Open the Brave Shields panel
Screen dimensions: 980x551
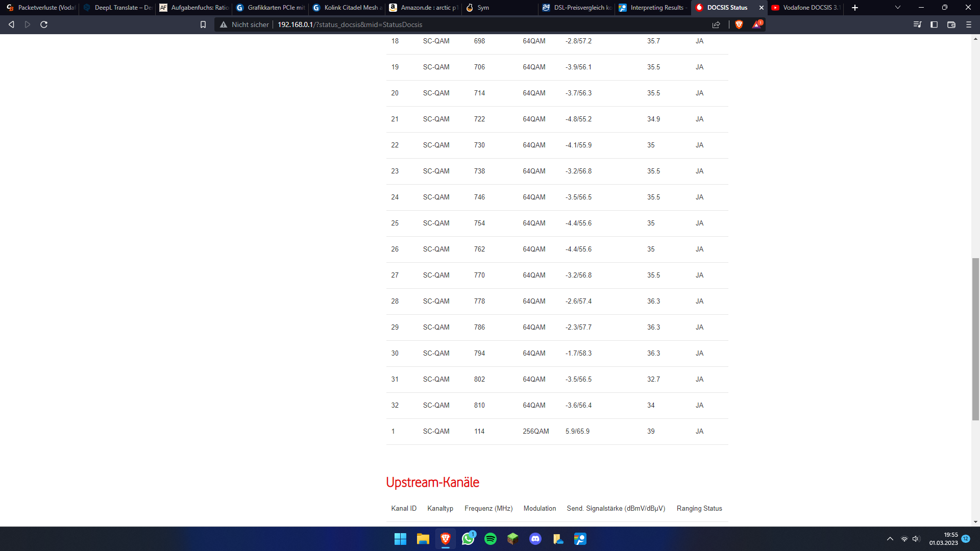click(x=739, y=24)
